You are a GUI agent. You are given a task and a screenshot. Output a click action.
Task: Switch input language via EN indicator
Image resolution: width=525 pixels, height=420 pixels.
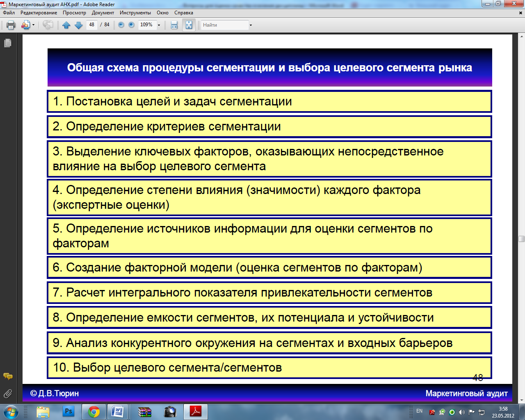[419, 411]
